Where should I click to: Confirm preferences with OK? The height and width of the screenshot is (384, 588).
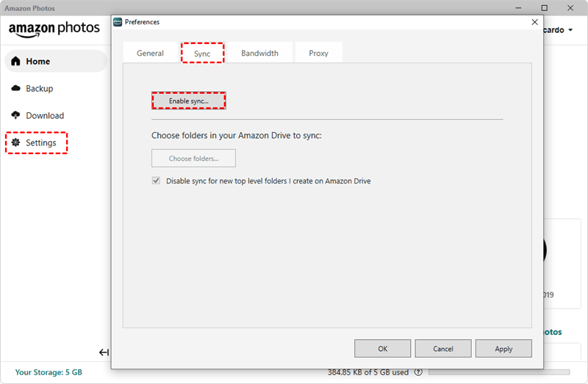382,349
